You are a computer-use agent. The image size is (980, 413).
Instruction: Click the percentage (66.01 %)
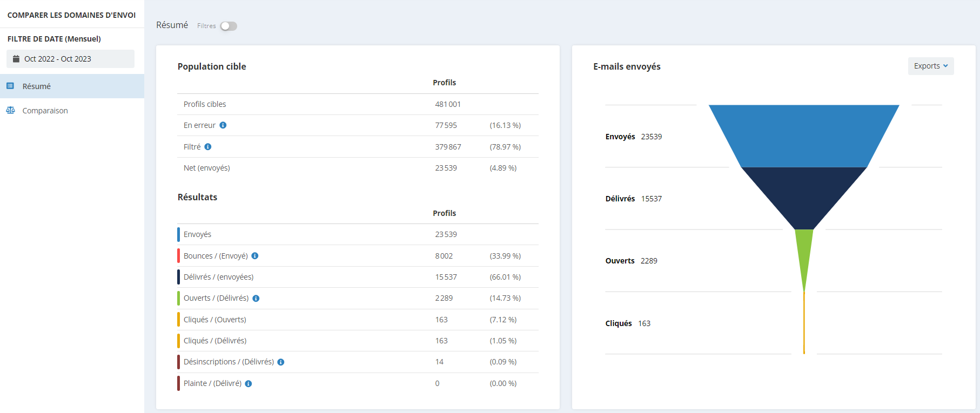505,277
